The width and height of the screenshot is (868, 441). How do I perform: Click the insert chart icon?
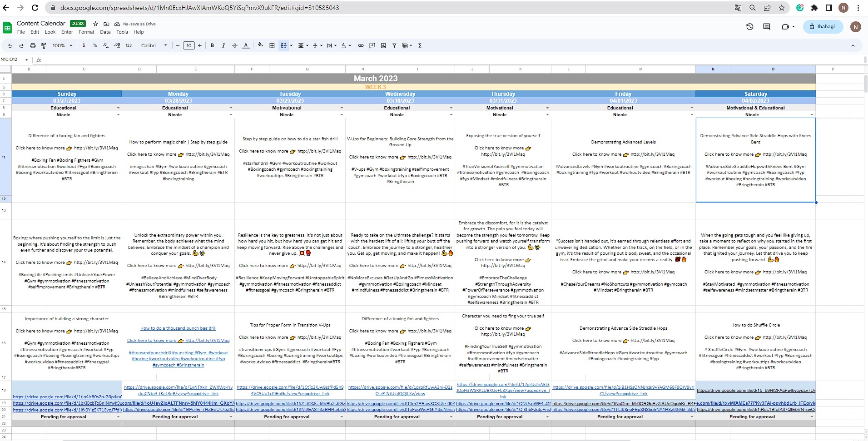tap(383, 45)
